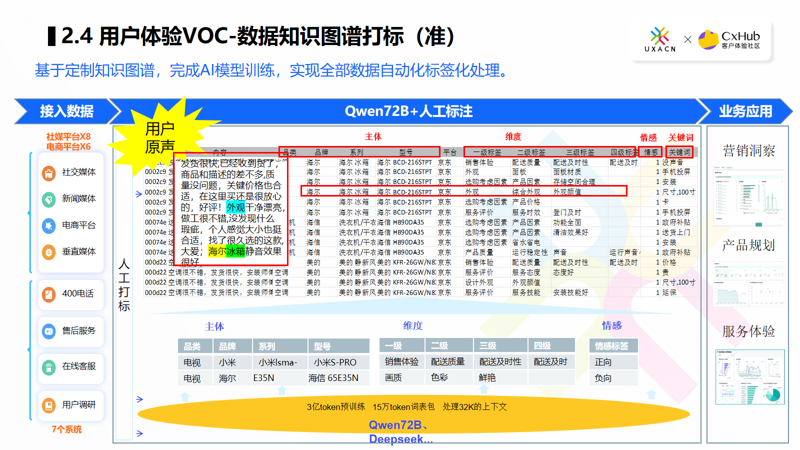Click the 情感标签 header cell

point(612,346)
